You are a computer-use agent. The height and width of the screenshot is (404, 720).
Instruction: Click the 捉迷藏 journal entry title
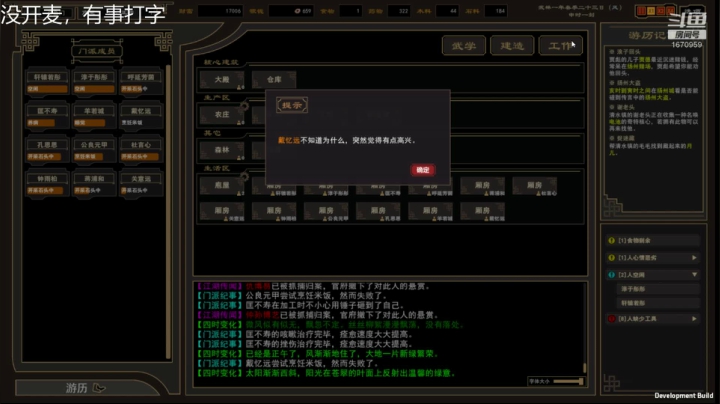[x=625, y=138]
